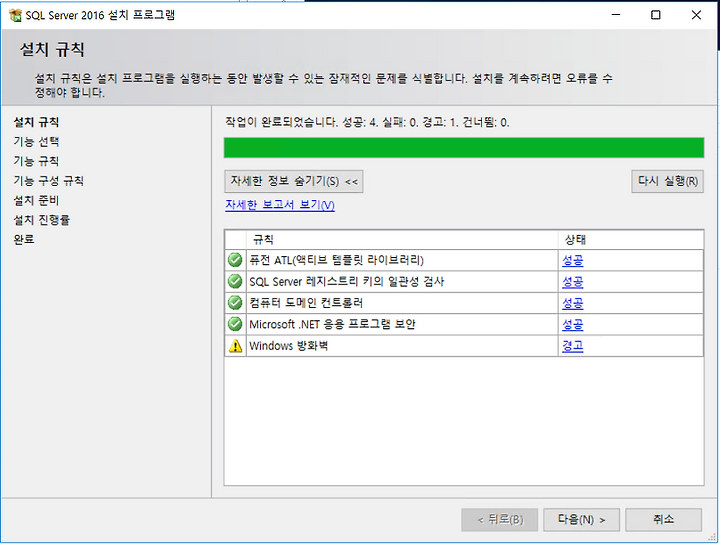Select 설치 진행률 step in sidebar
Screen dimensions: 720x545
click(42, 220)
